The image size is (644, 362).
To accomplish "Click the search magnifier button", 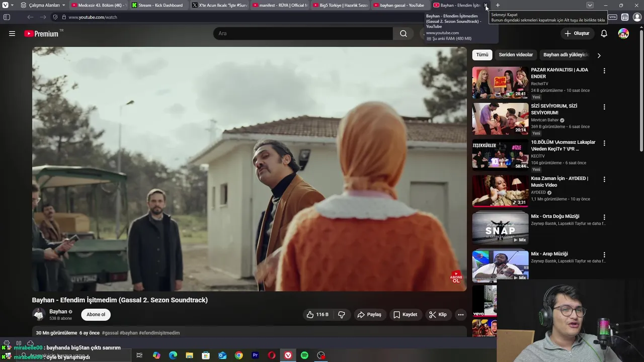I will (404, 34).
